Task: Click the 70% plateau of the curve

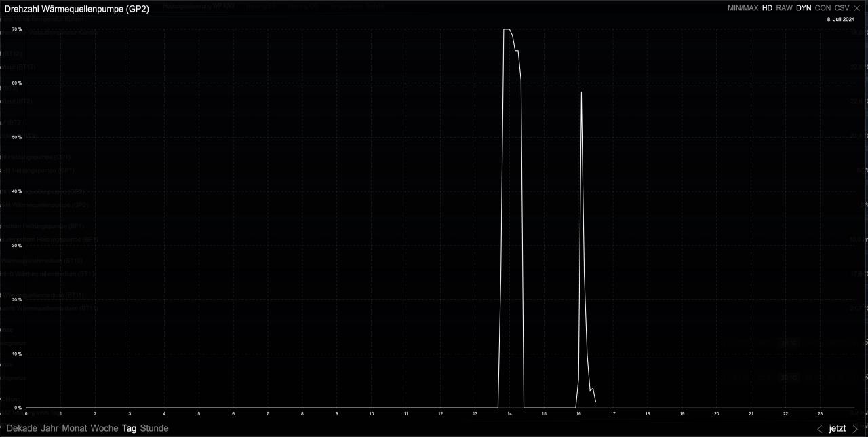Action: (x=507, y=29)
